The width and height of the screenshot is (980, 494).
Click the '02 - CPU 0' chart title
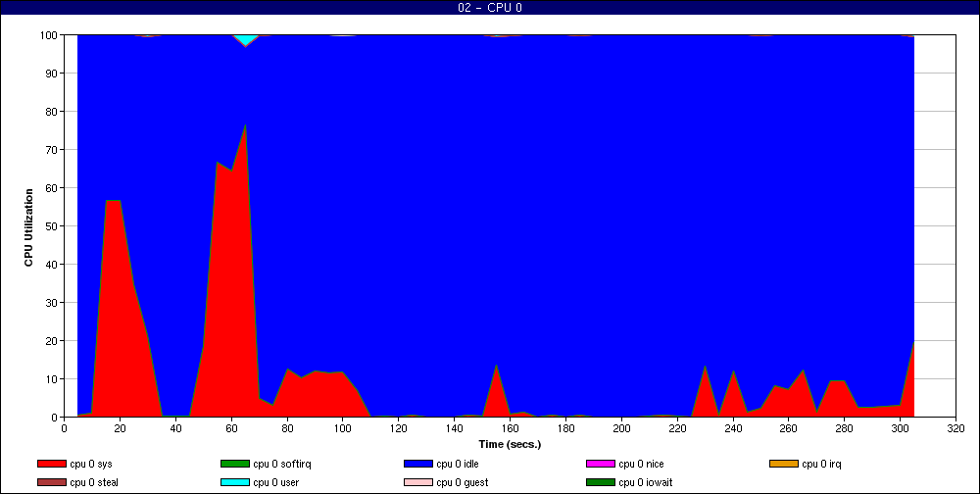coord(490,8)
